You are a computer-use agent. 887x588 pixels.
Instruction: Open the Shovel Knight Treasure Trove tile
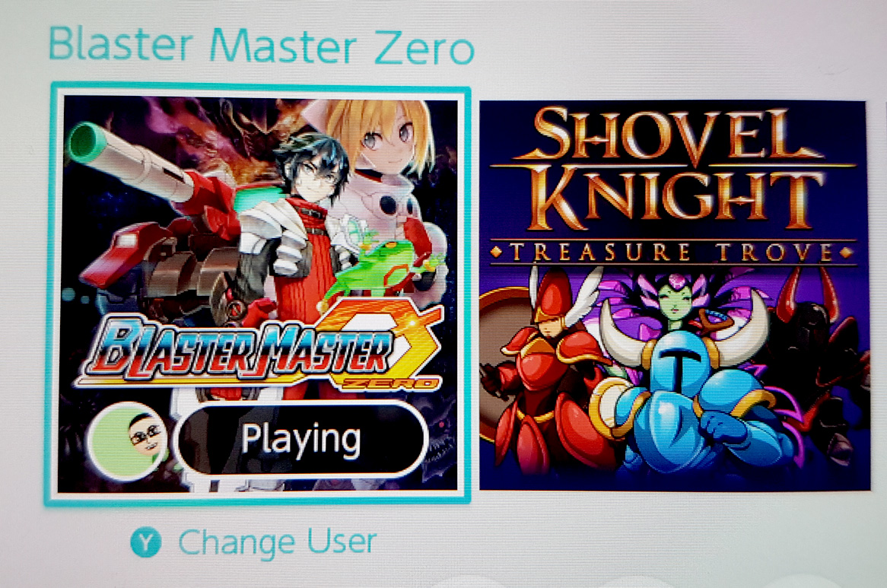(x=674, y=295)
